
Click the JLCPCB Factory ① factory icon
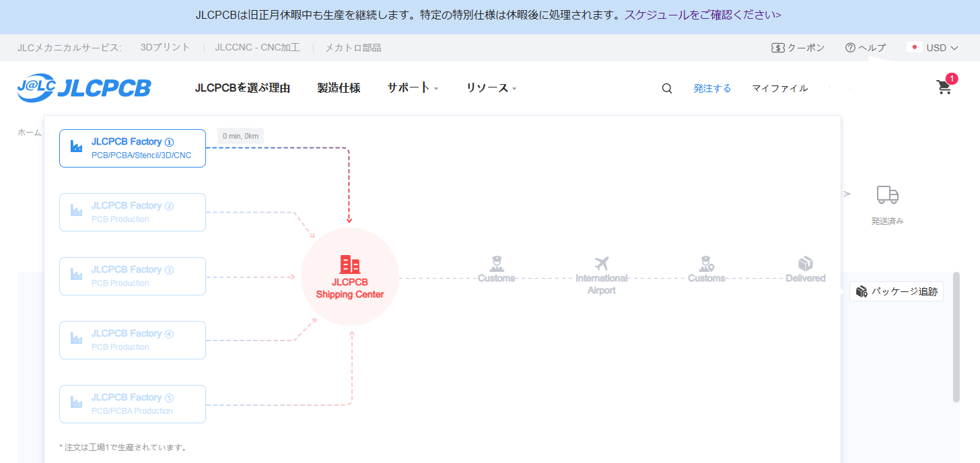[x=76, y=146]
